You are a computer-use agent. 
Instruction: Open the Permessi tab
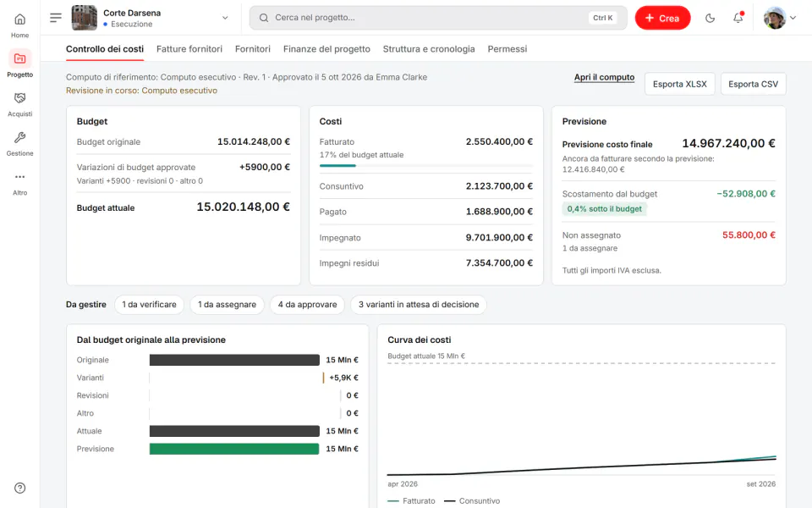tap(507, 49)
